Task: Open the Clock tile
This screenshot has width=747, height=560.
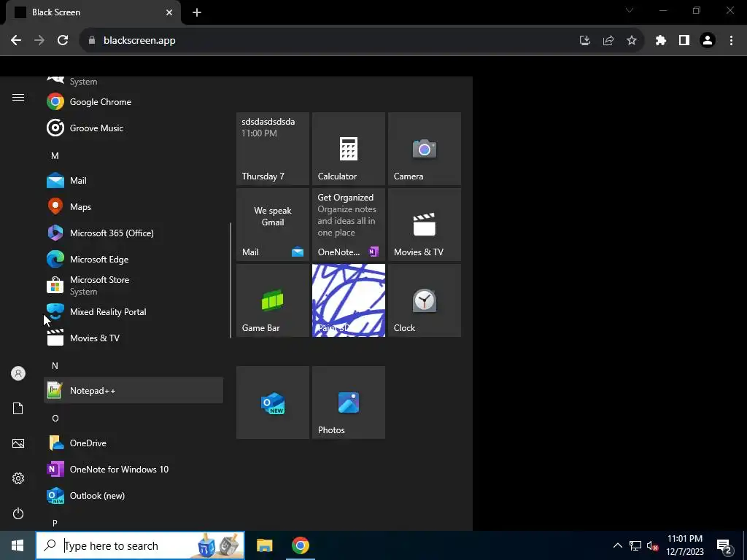Action: tap(425, 300)
